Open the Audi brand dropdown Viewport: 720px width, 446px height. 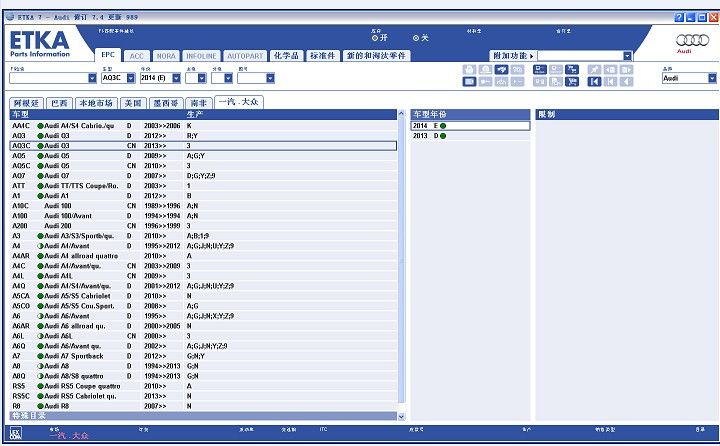712,79
